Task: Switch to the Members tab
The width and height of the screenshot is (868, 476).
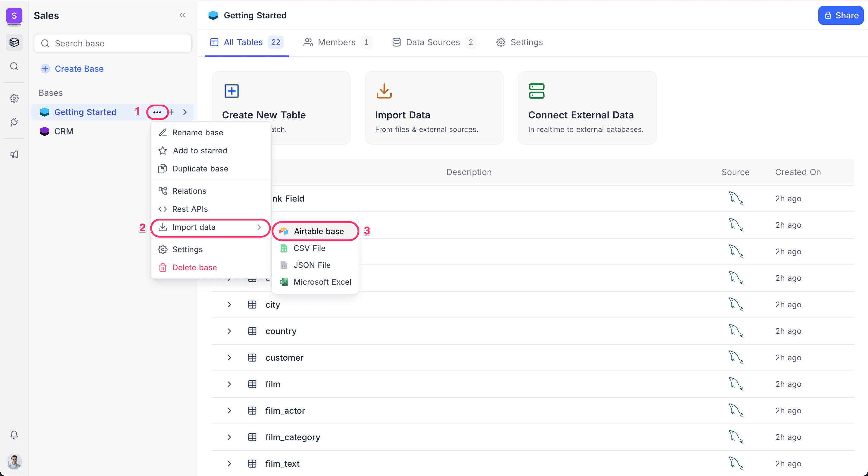Action: pyautogui.click(x=338, y=42)
